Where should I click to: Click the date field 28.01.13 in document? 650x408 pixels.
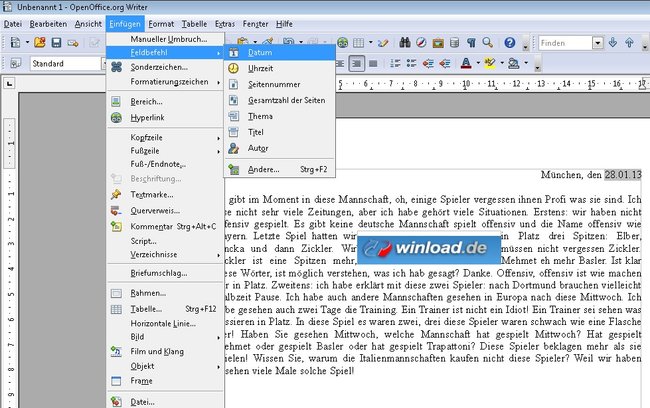(623, 175)
